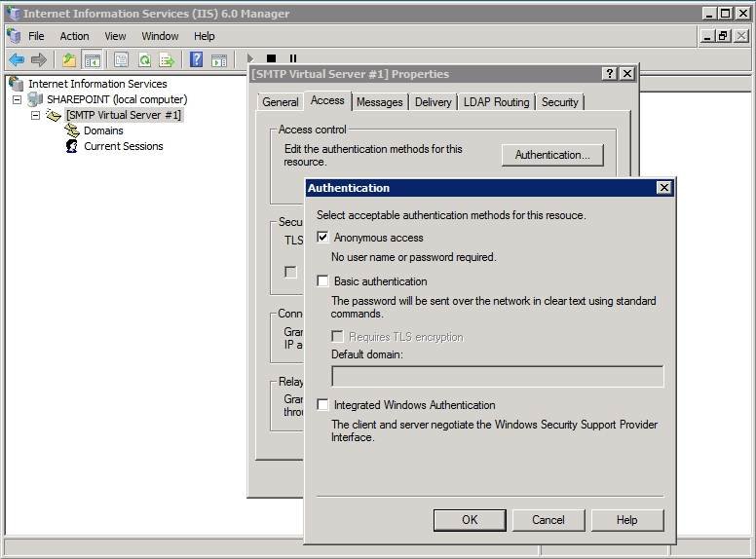The width and height of the screenshot is (756, 559).
Task: Click the blue Help question mark icon
Action: 196,59
